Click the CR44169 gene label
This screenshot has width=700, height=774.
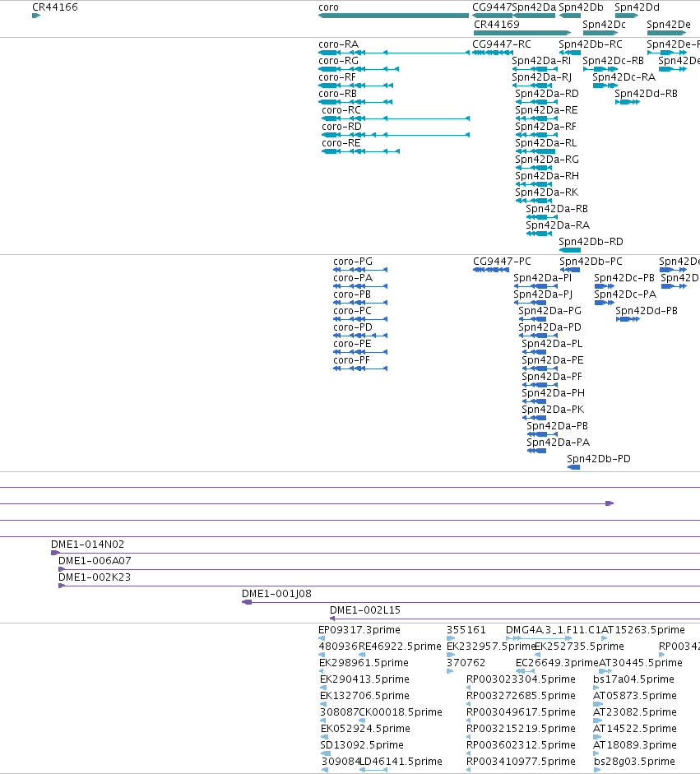click(497, 25)
